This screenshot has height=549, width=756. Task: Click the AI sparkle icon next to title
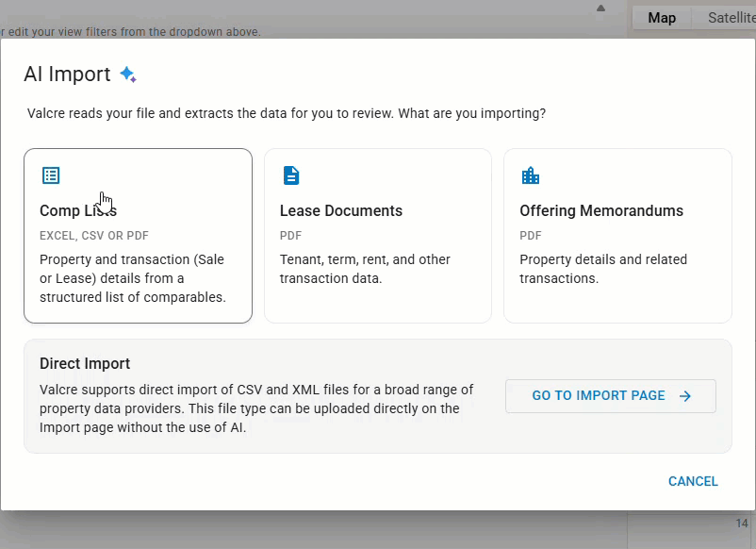pyautogui.click(x=128, y=75)
